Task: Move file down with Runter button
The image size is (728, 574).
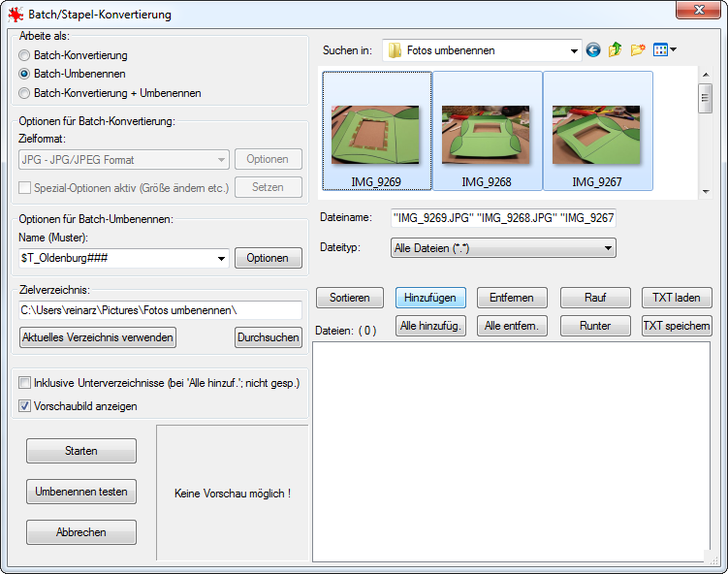Action: pyautogui.click(x=595, y=326)
